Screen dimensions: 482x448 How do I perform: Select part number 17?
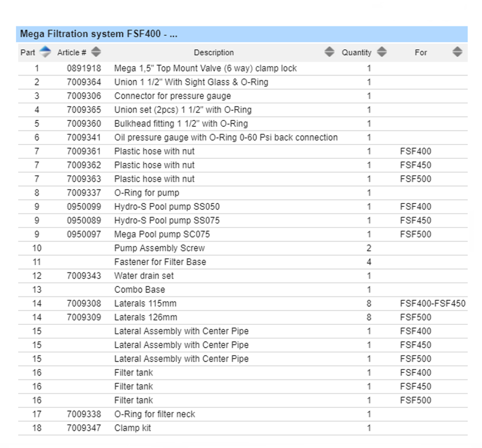pos(37,414)
